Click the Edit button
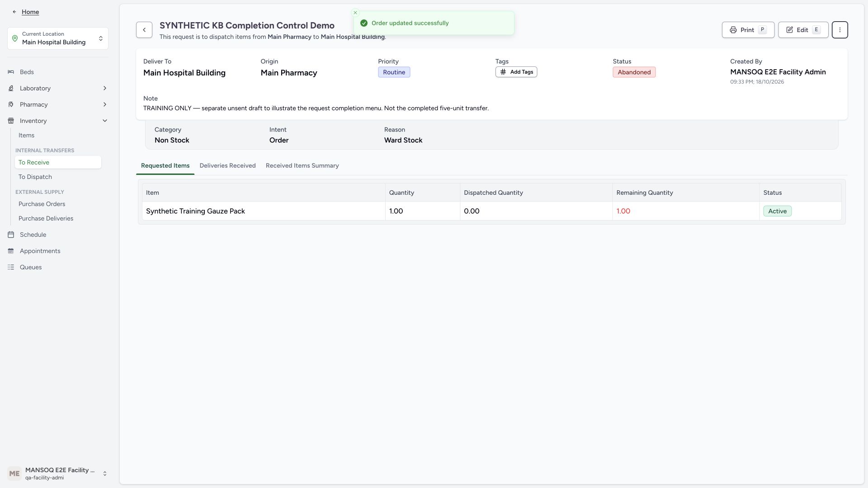 (803, 30)
